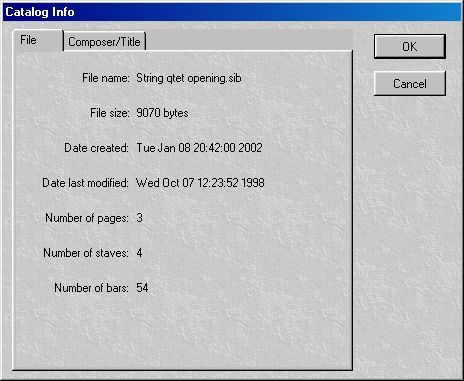Screen dimensions: 464x381
Task: Click the Number of pages value '3'
Action: click(139, 218)
